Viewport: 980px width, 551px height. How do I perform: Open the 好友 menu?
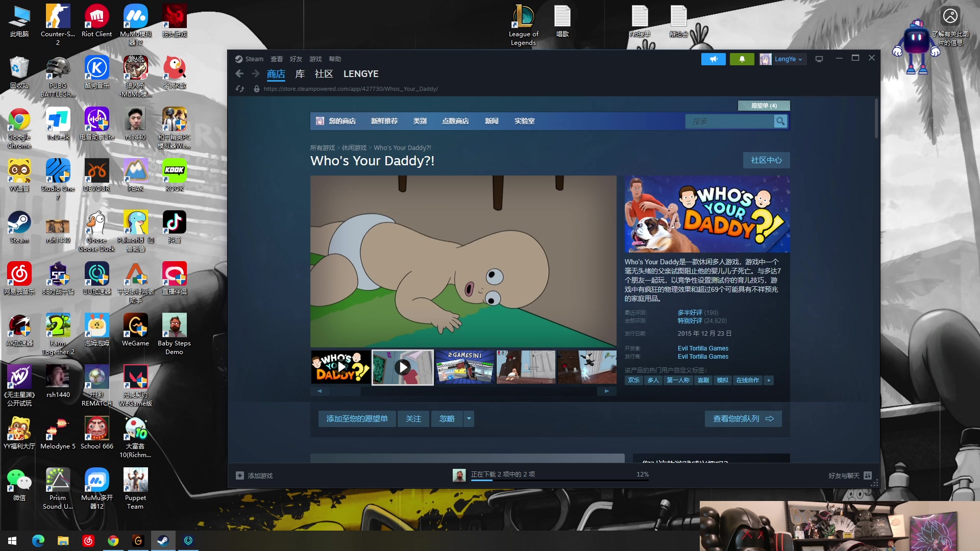pos(296,59)
